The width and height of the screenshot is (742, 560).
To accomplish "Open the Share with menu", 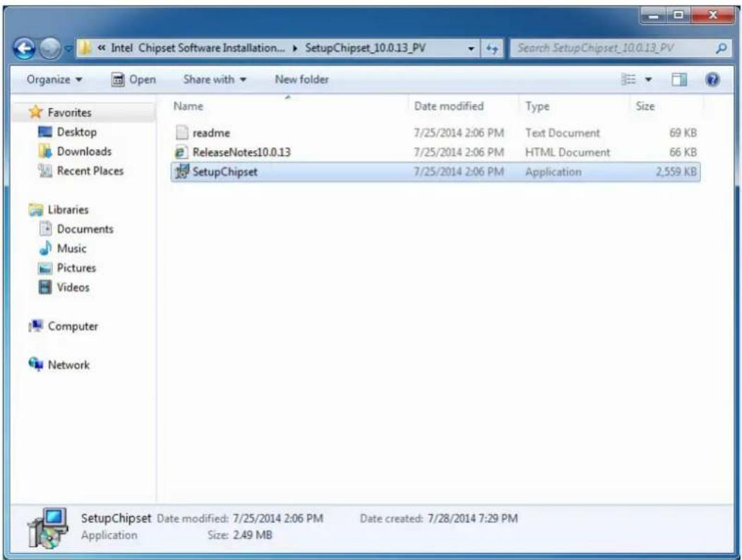I will pos(215,80).
